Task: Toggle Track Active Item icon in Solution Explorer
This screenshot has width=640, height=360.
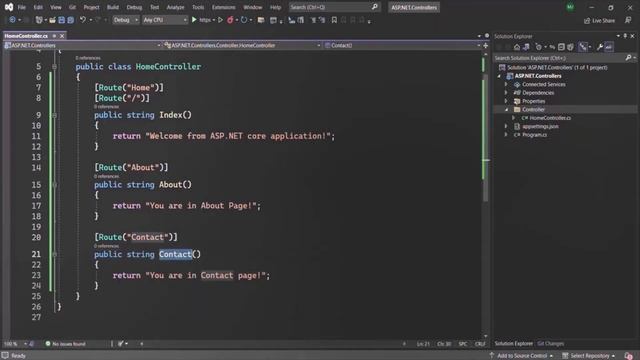Action: pyautogui.click(x=583, y=47)
